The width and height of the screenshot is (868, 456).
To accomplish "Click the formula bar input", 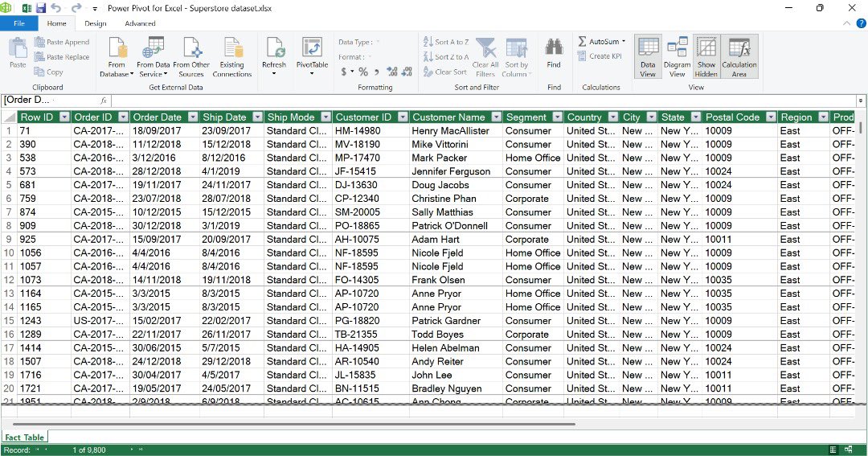I will 485,101.
